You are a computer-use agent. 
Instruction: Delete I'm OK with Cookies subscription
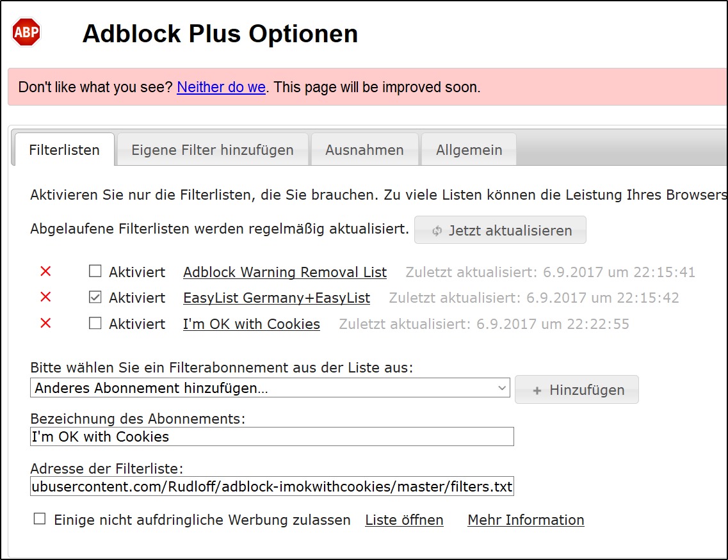click(45, 323)
